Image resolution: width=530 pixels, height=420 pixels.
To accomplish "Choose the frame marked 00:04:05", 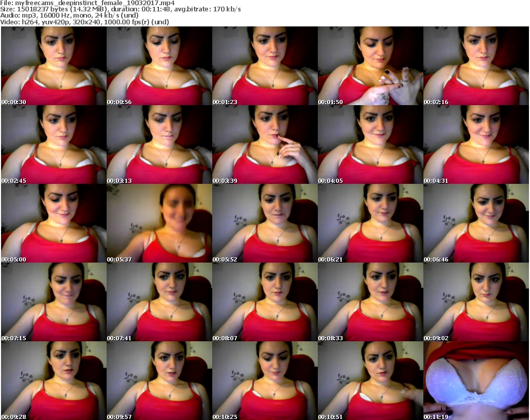I will point(370,144).
